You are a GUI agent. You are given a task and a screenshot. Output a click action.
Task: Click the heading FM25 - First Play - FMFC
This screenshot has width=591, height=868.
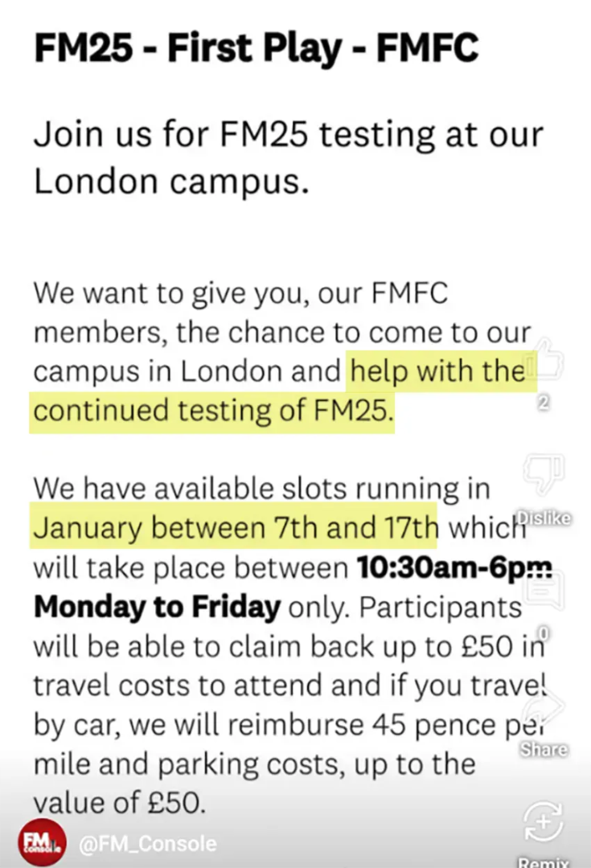[x=256, y=48]
